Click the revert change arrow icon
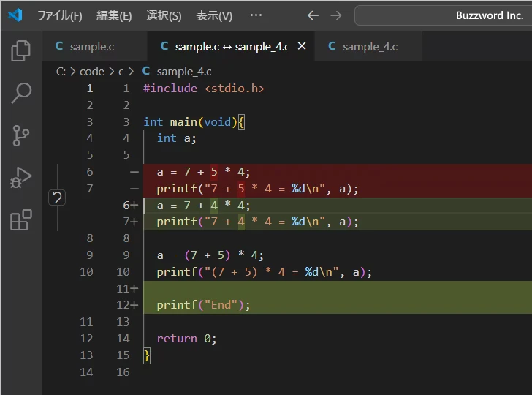The image size is (532, 395). [x=57, y=197]
